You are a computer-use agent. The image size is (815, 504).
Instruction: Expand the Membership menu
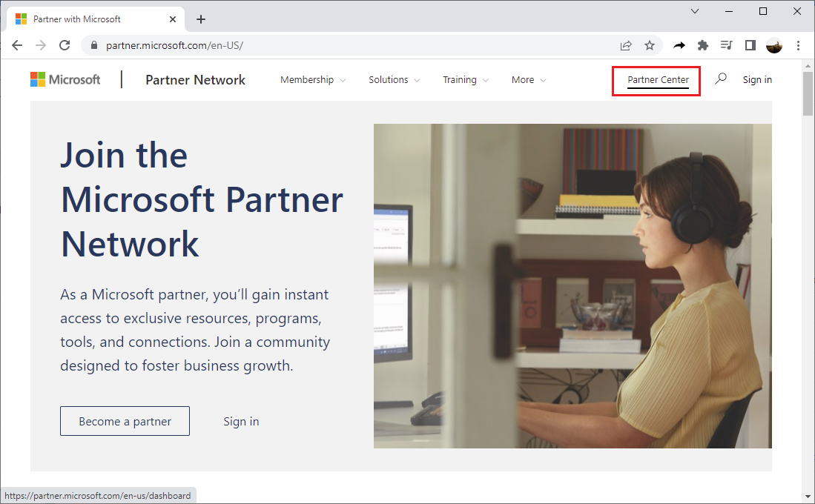313,79
